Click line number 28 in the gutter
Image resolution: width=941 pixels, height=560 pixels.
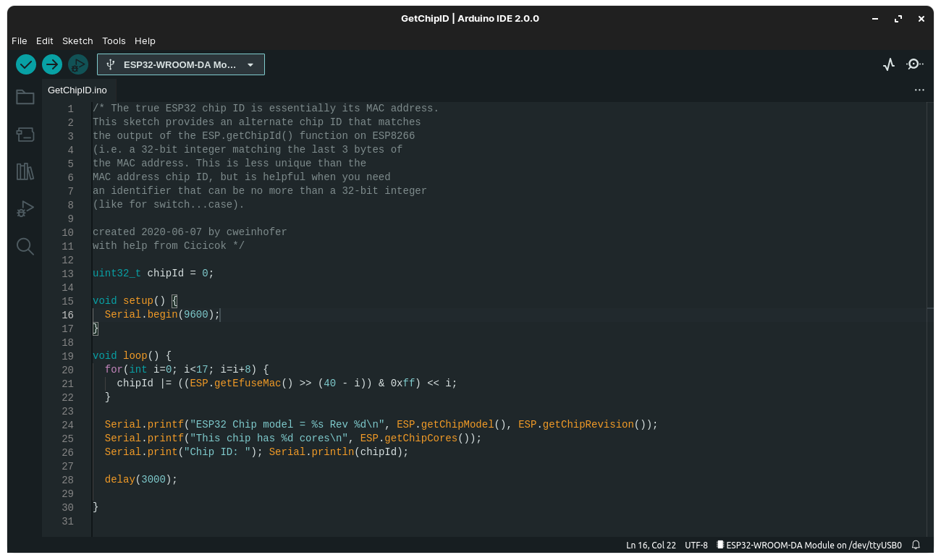click(68, 480)
